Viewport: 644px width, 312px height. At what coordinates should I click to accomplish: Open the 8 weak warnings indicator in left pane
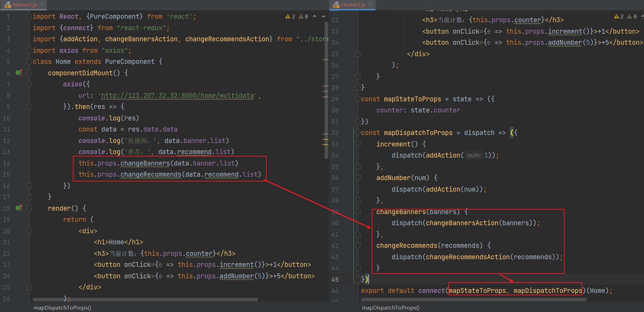point(303,16)
